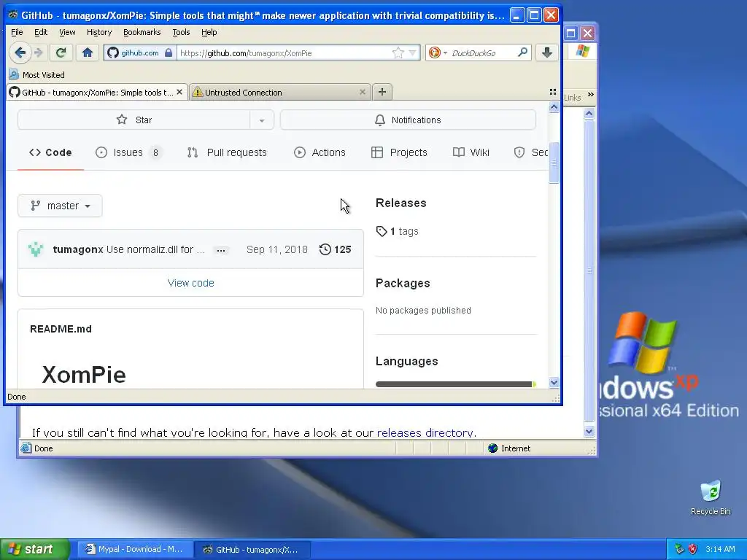747x560 pixels.
Task: Open the URL bar history dropdown arrow
Action: pyautogui.click(x=413, y=52)
